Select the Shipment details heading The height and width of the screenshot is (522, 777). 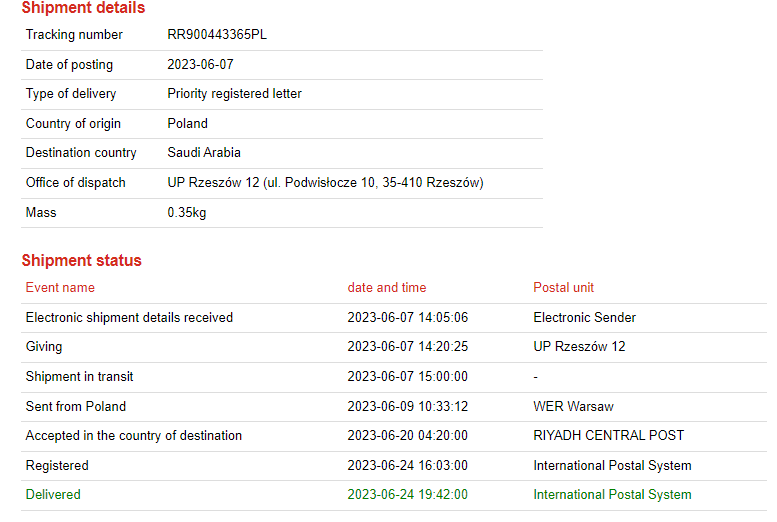pos(83,8)
